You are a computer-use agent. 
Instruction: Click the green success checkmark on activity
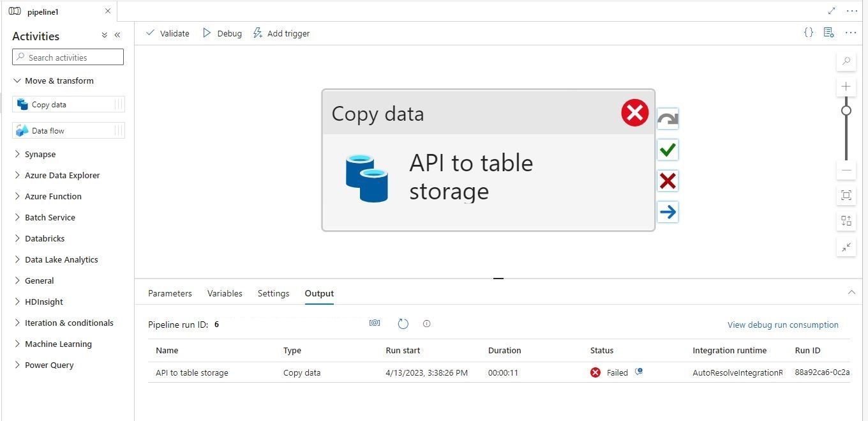coord(668,150)
